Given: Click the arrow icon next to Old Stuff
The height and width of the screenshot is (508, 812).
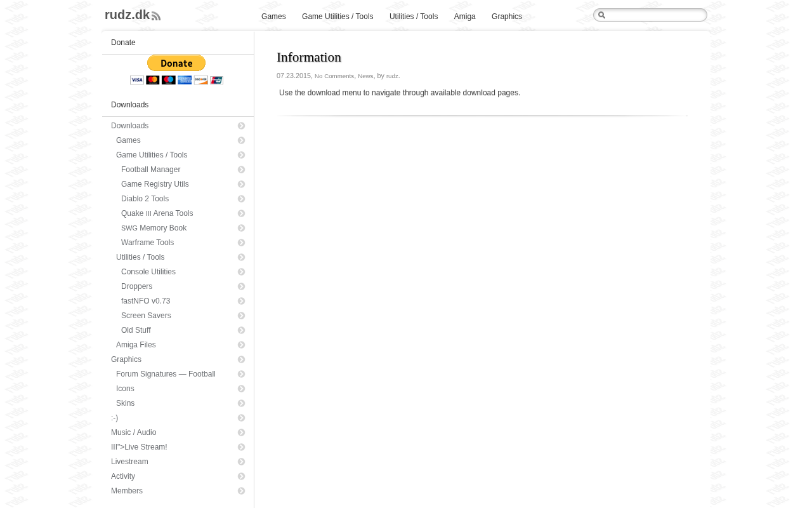Looking at the screenshot, I should (x=242, y=330).
